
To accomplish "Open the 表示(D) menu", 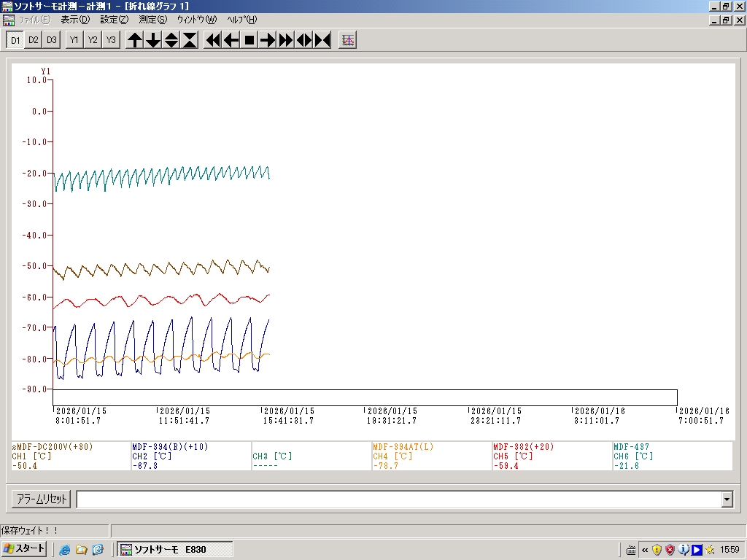I will pos(75,20).
